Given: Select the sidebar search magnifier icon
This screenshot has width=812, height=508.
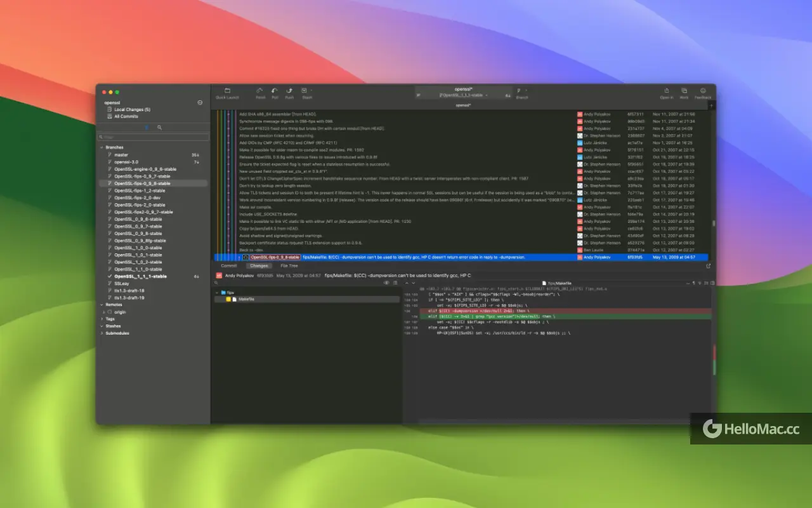Looking at the screenshot, I should point(160,128).
